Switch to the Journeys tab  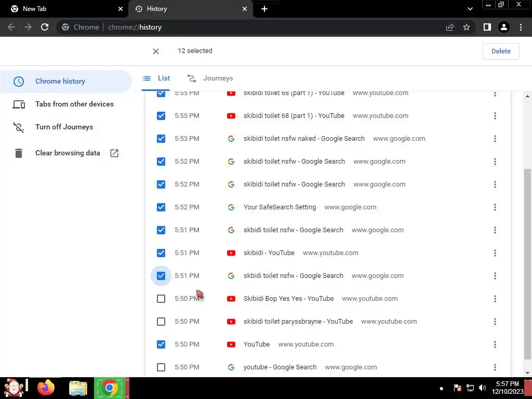coord(210,78)
